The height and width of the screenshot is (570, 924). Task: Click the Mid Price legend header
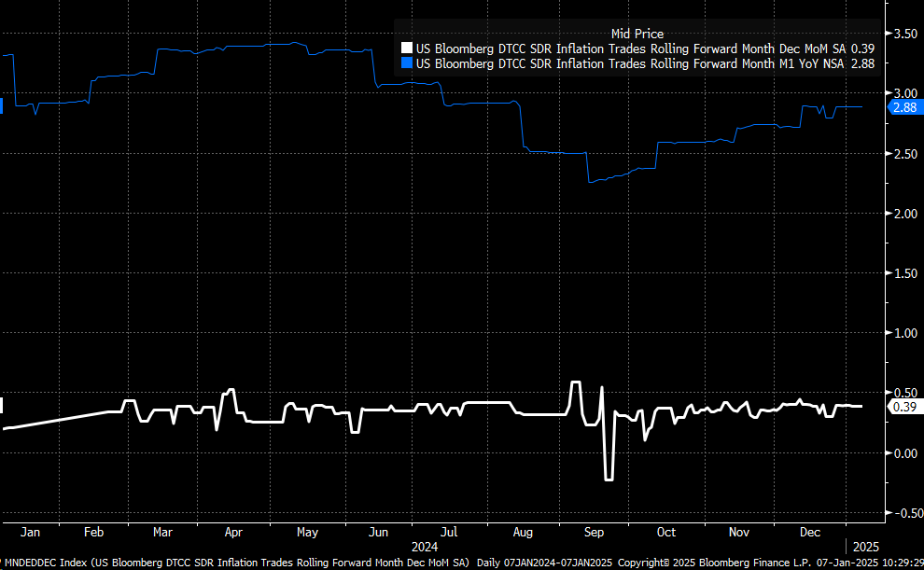point(637,33)
